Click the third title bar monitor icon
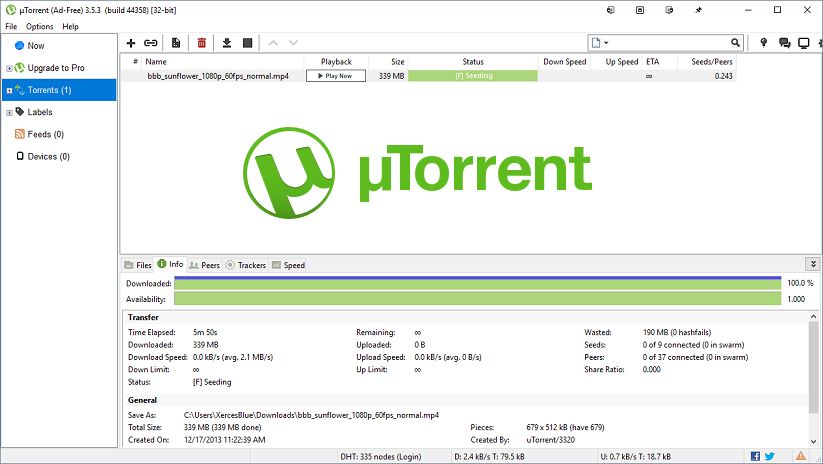This screenshot has width=823, height=464. point(669,10)
